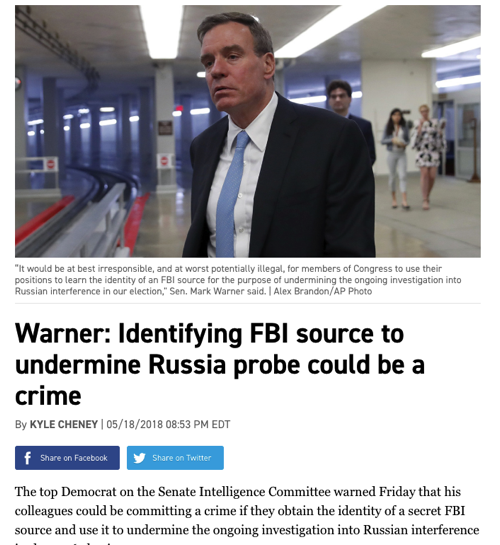Click "Sen. Mark Warner said" in caption
The image size is (500, 545).
click(x=218, y=291)
